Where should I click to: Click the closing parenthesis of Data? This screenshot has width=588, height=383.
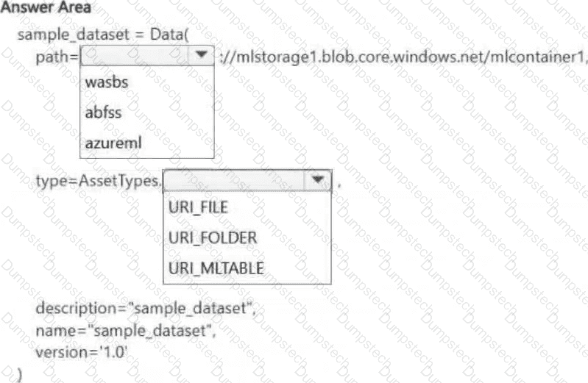pyautogui.click(x=18, y=375)
